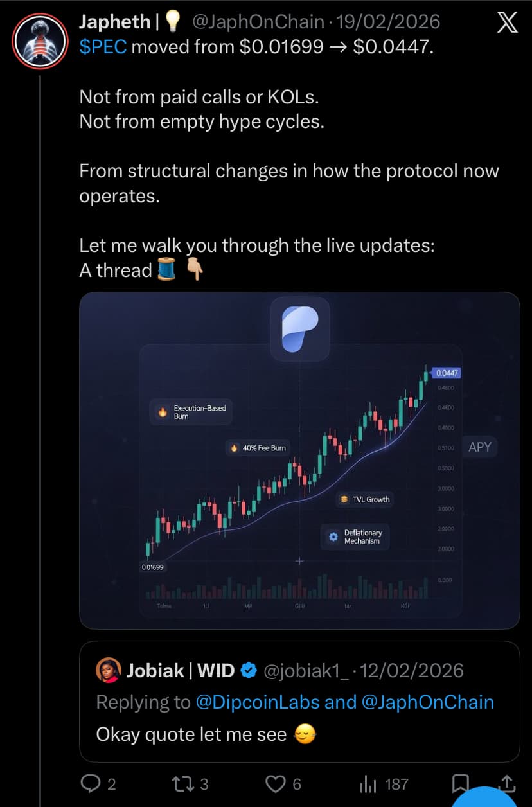Like the post with heart icon

(x=275, y=783)
